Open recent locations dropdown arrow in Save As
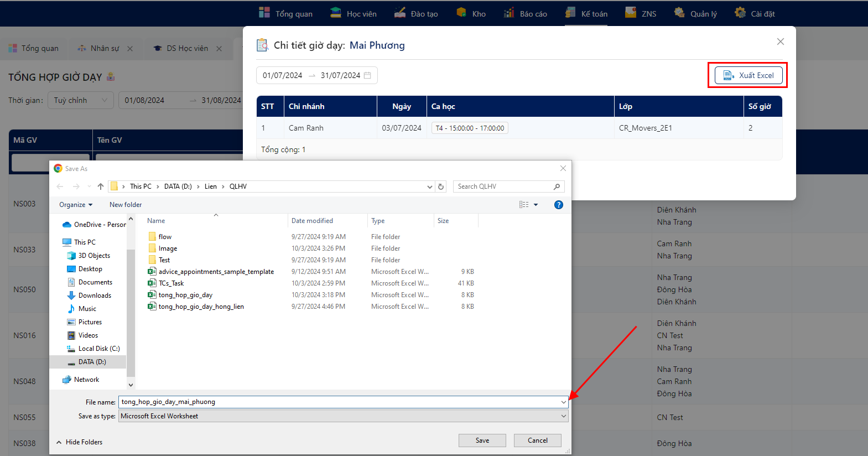Viewport: 868px width, 456px height. (x=89, y=186)
